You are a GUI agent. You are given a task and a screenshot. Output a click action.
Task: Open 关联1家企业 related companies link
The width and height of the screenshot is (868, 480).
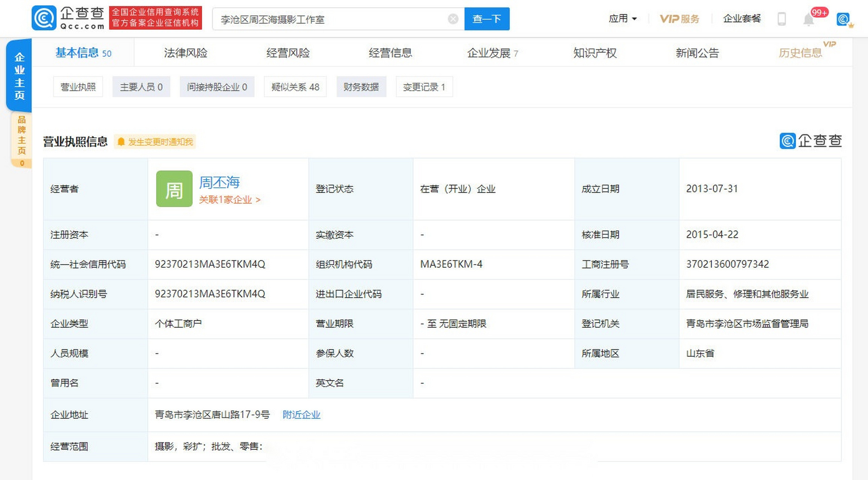click(x=230, y=199)
